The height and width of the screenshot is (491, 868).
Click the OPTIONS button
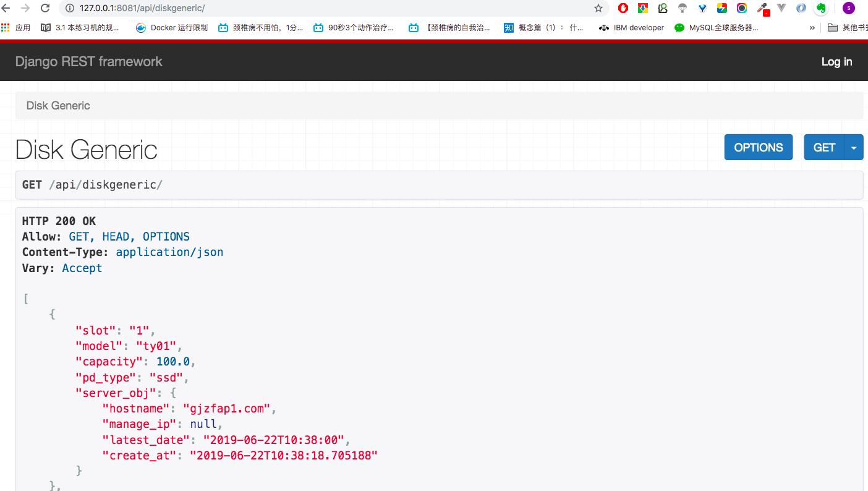[x=759, y=147]
